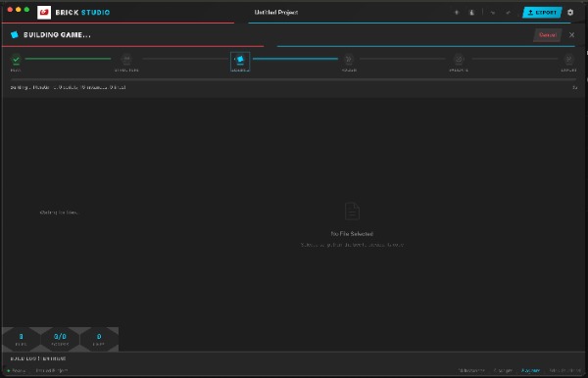Click the fourth build step icon

349,59
